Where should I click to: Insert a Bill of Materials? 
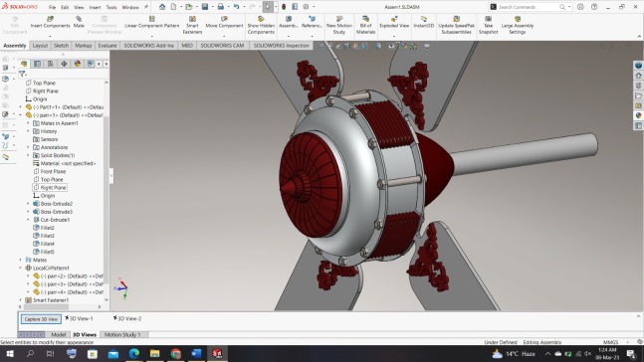[x=365, y=25]
